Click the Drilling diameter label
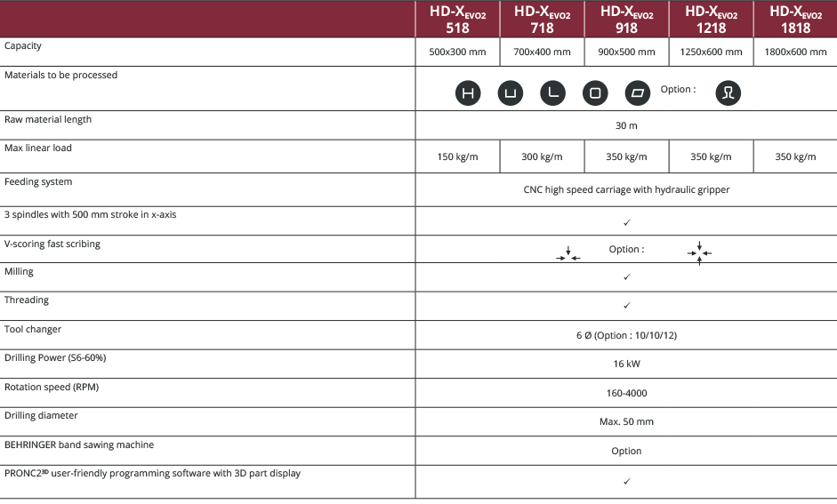Viewport: 837px width, 504px height. click(x=41, y=415)
